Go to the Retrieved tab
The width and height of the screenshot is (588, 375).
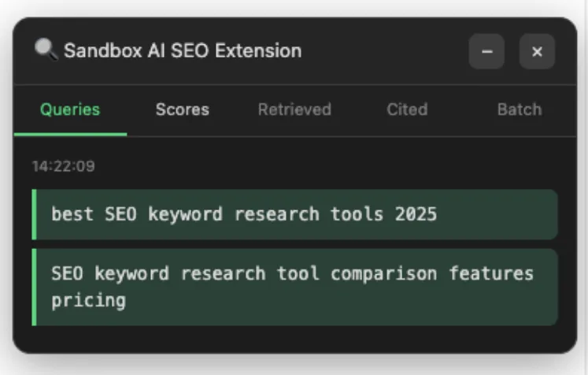tap(294, 110)
